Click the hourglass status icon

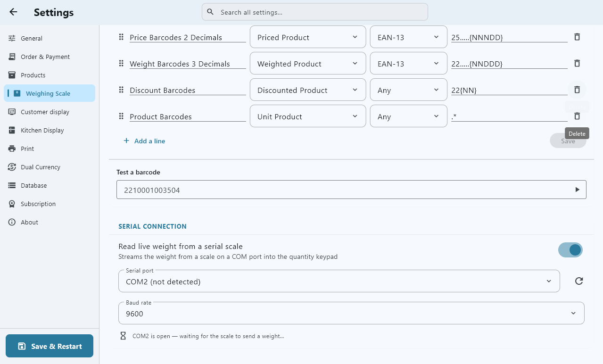[x=123, y=336]
